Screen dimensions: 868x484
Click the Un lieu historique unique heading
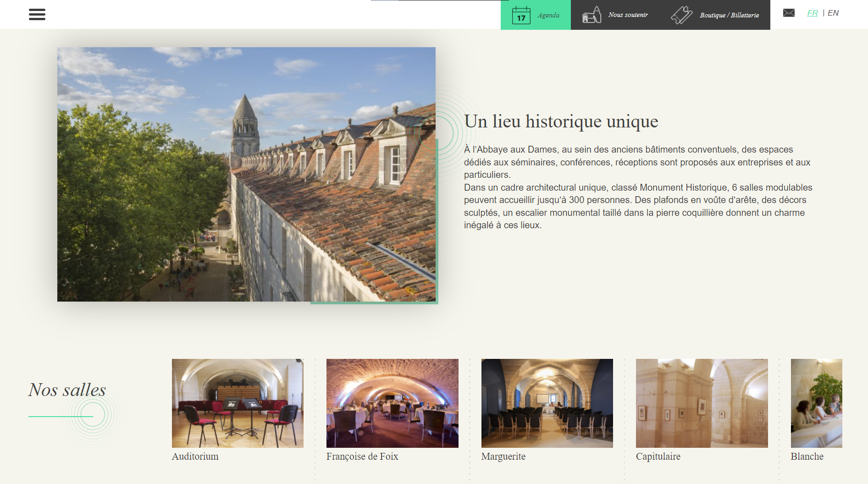[x=561, y=121]
